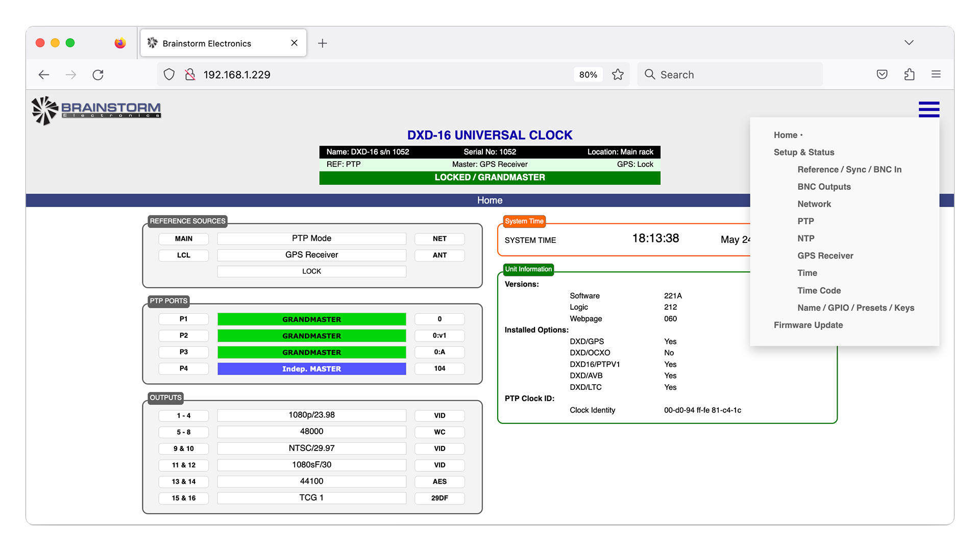Click the 29DF output type box
The image size is (980, 551).
click(439, 498)
